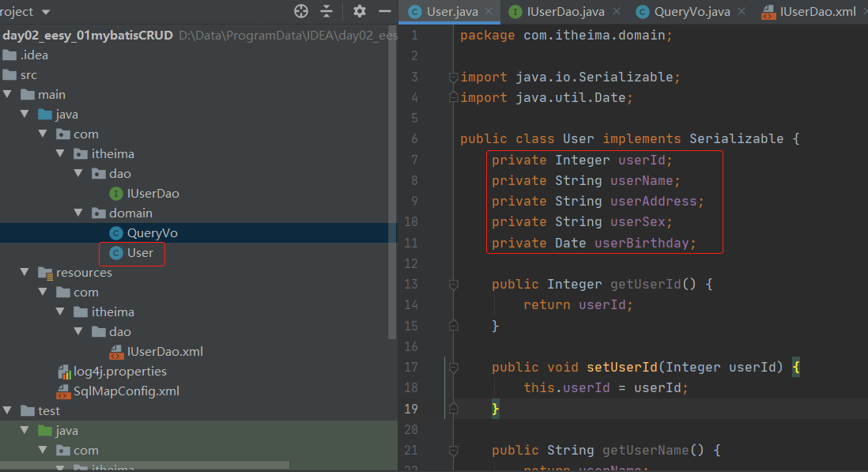The image size is (868, 472).
Task: Collapse the resources folder arrow
Action: 25,272
